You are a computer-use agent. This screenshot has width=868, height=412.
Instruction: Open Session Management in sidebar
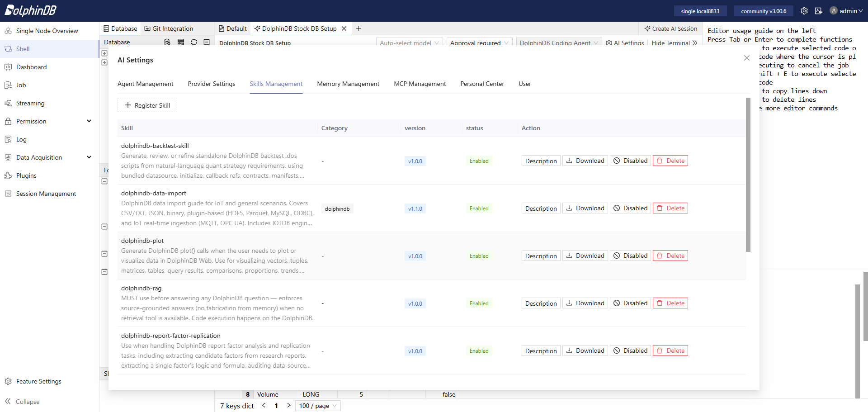tap(49, 194)
